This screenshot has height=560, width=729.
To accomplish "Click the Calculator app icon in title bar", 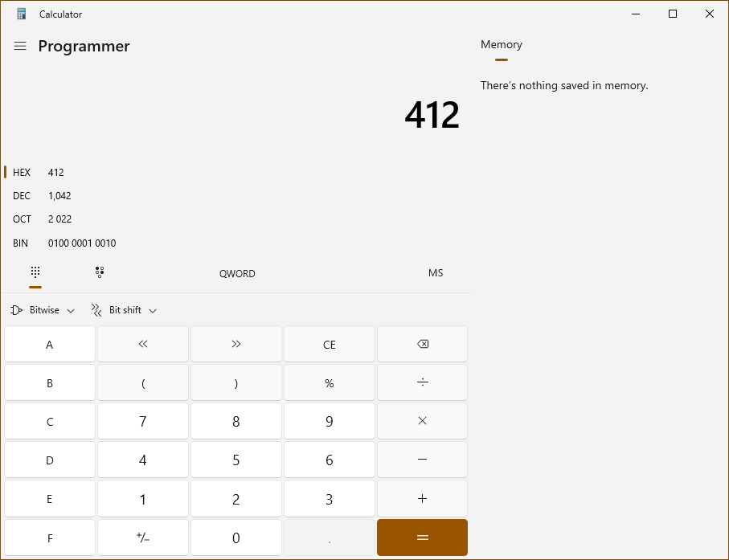I will tap(22, 14).
